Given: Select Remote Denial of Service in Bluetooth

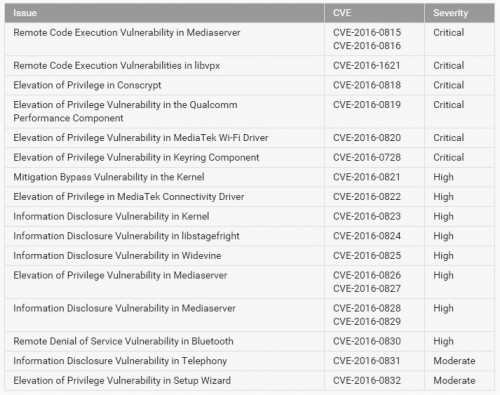Looking at the screenshot, I should 123,341.
